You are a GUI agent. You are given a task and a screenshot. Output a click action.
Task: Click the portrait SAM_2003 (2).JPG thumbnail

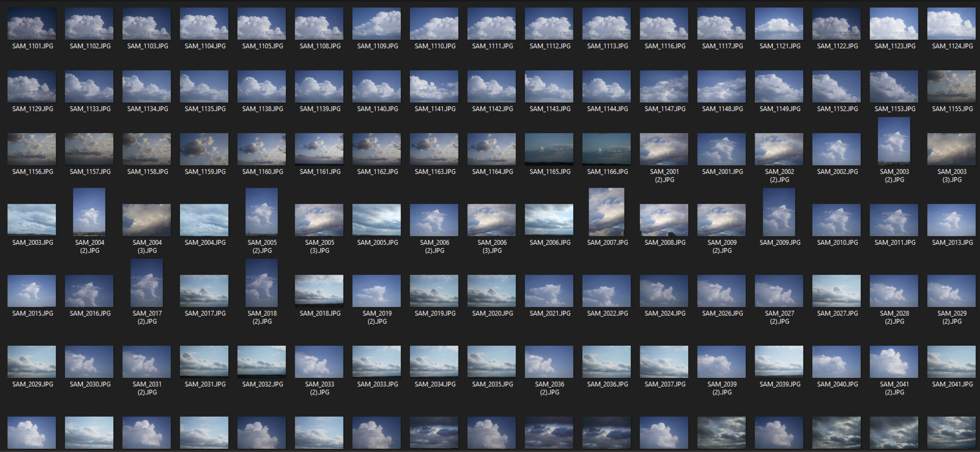pos(894,141)
